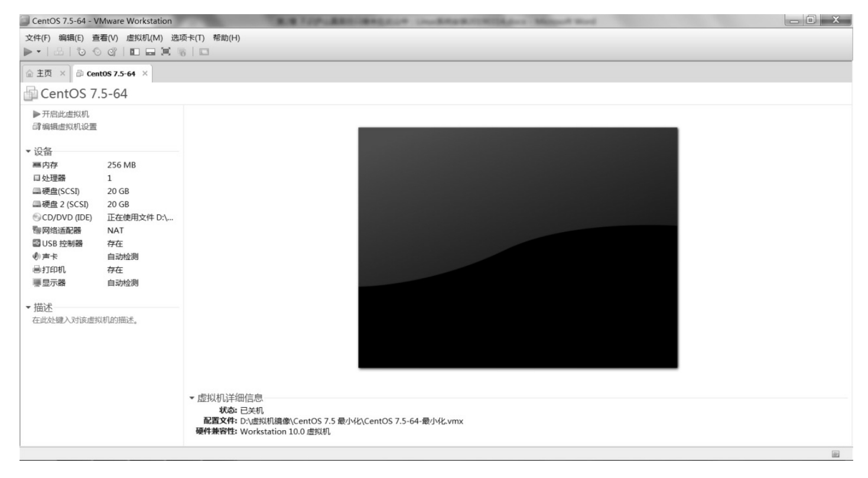868x478 pixels.
Task: Open the 选项卡(T) menu
Action: tap(188, 38)
